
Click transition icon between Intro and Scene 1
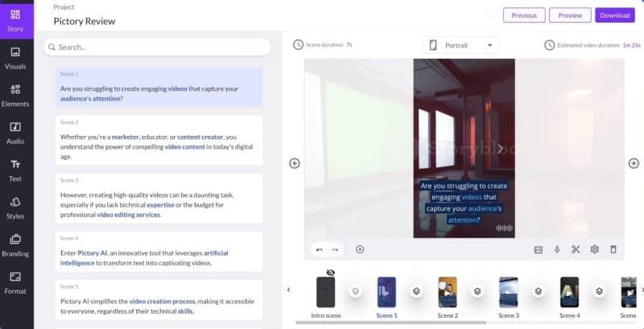click(356, 291)
